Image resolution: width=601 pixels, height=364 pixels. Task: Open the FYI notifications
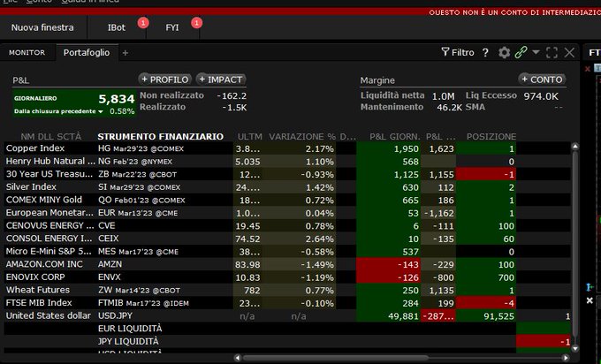[172, 27]
